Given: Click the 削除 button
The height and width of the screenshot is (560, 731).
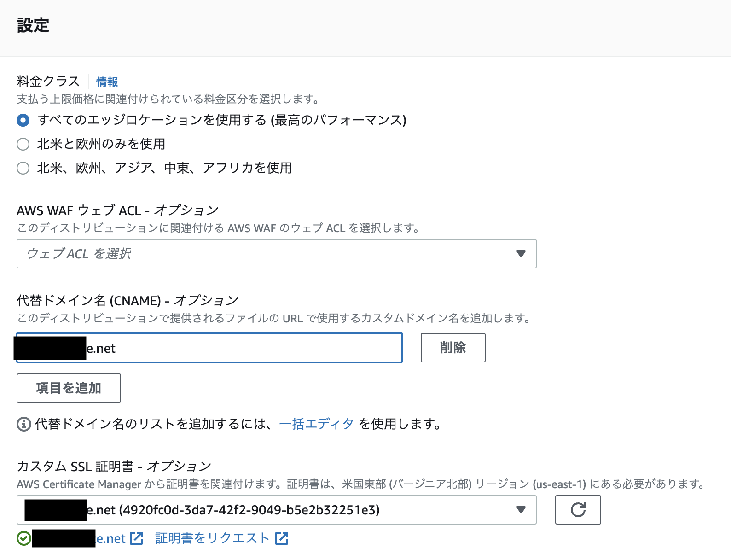Looking at the screenshot, I should (x=453, y=348).
